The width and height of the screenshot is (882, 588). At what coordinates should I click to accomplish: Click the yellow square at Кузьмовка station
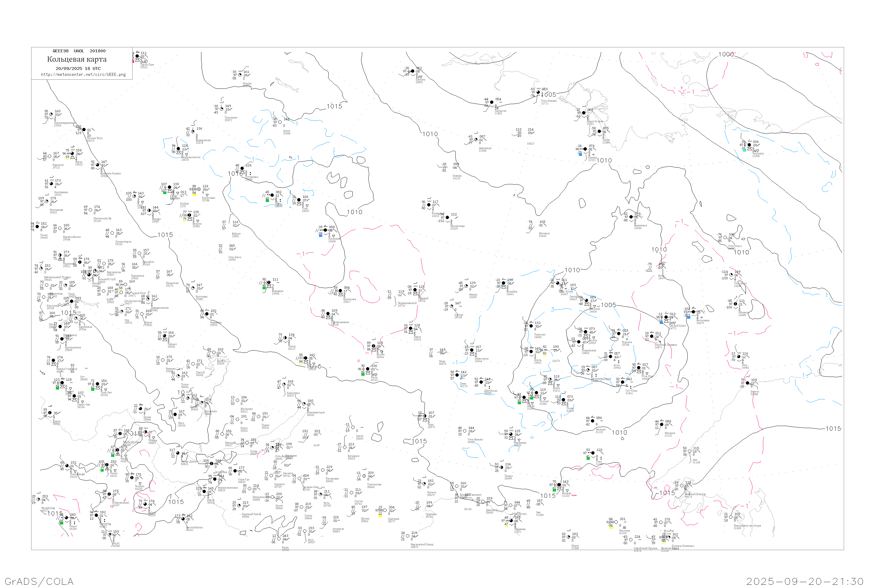coord(194,195)
